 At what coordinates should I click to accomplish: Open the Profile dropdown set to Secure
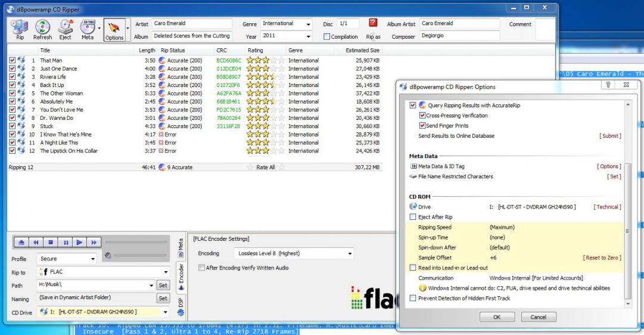pos(67,259)
